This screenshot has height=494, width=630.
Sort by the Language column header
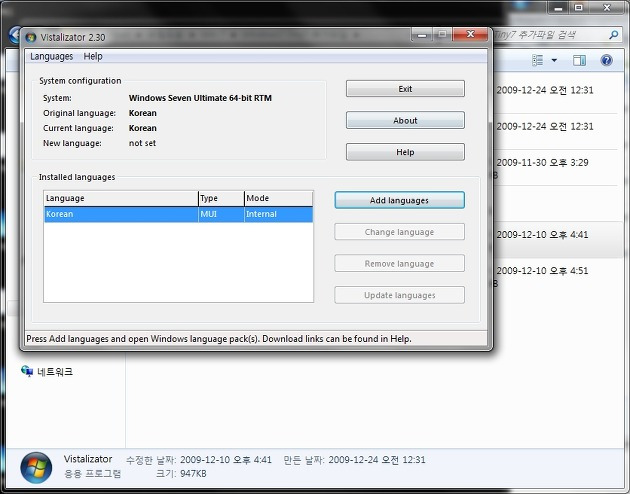tap(121, 198)
